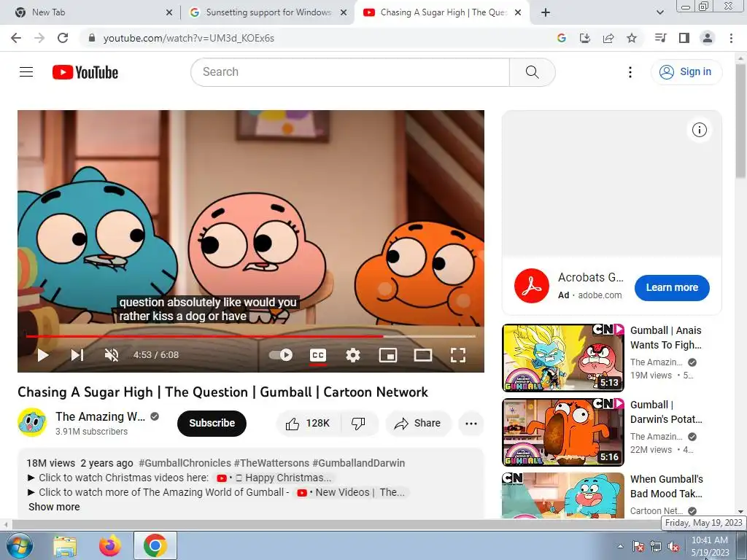This screenshot has height=560, width=747.
Task: Click the search magnifier button
Action: coord(532,72)
